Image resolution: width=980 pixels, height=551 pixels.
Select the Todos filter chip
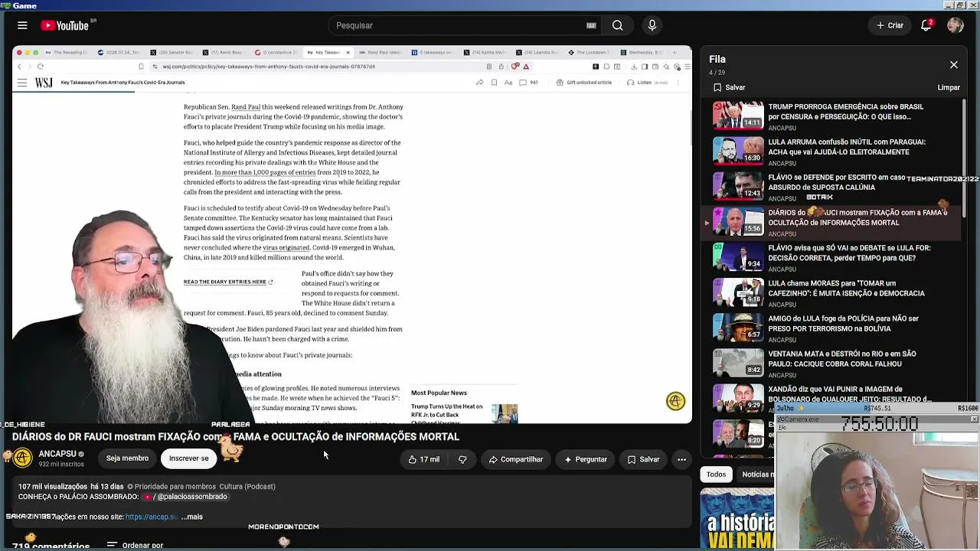(716, 474)
